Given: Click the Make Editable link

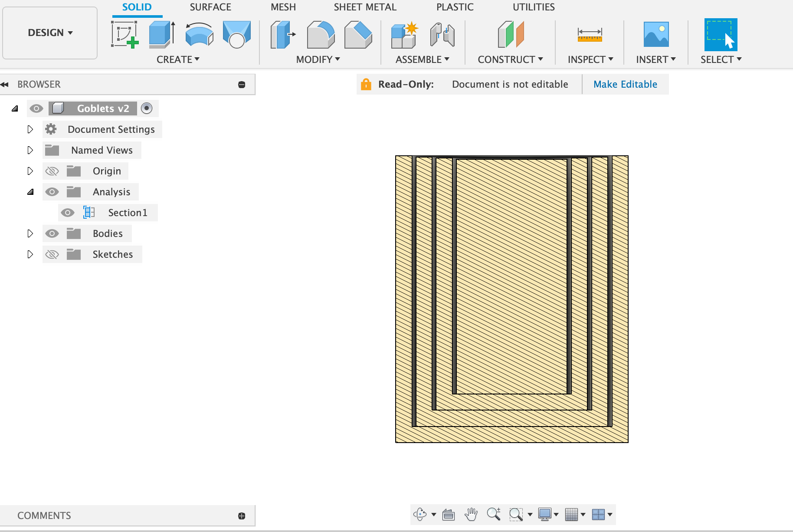Looking at the screenshot, I should point(626,84).
